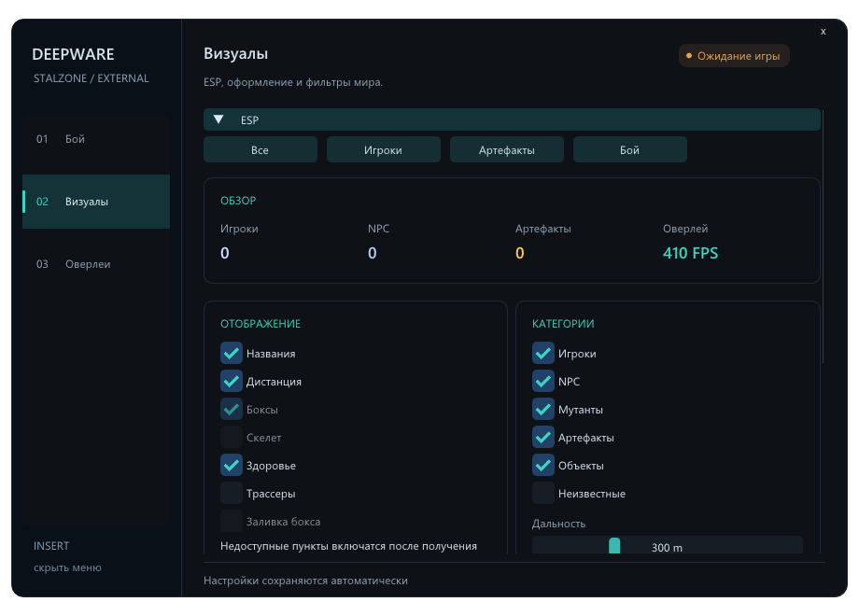Viewport: 859px width, 616px height.
Task: Click the STALZONE / EXTERNAL subtitle
Action: click(x=92, y=78)
